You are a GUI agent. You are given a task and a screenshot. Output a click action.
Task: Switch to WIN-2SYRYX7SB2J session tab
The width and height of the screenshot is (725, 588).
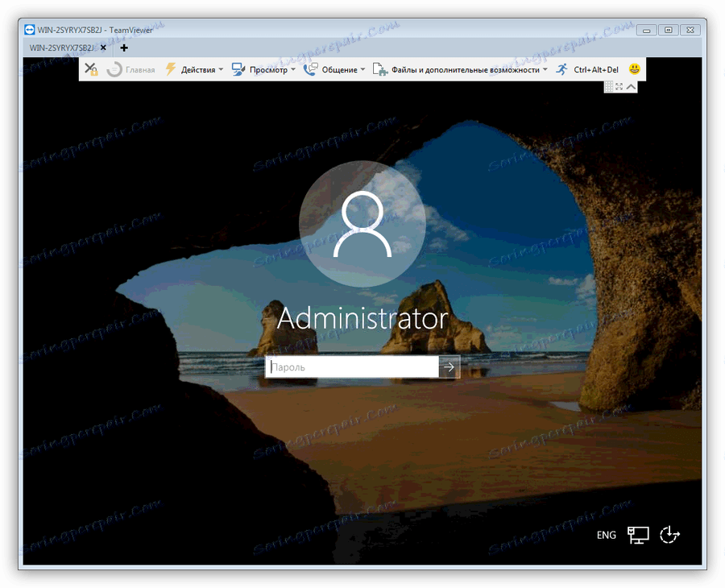click(61, 48)
